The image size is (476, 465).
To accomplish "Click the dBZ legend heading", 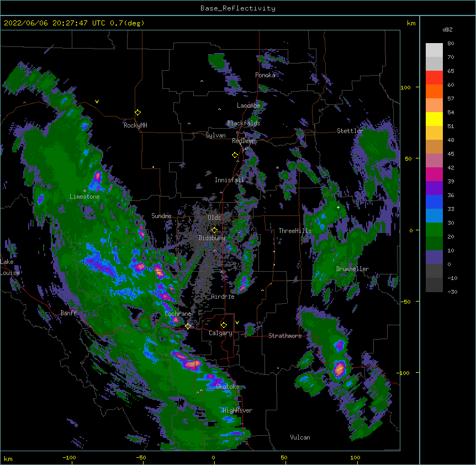I will (x=447, y=30).
